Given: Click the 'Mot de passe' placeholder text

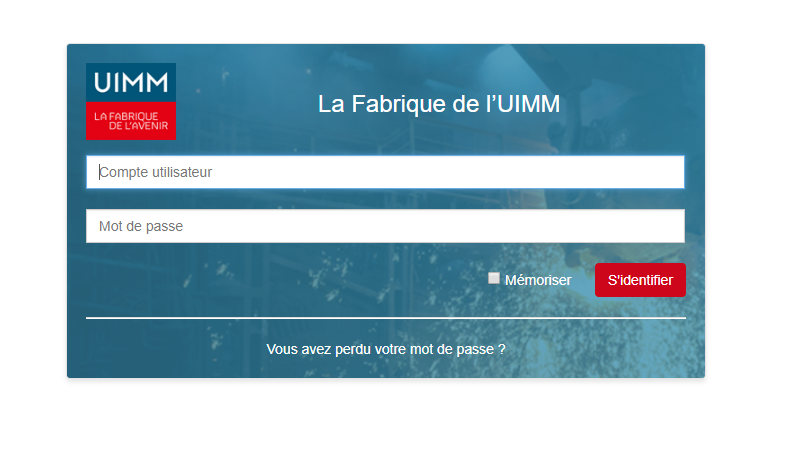Looking at the screenshot, I should tap(141, 227).
